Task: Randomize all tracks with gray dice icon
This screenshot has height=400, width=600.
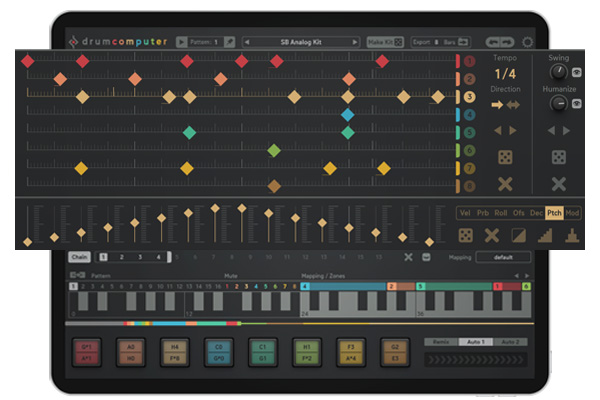Action: click(x=559, y=157)
